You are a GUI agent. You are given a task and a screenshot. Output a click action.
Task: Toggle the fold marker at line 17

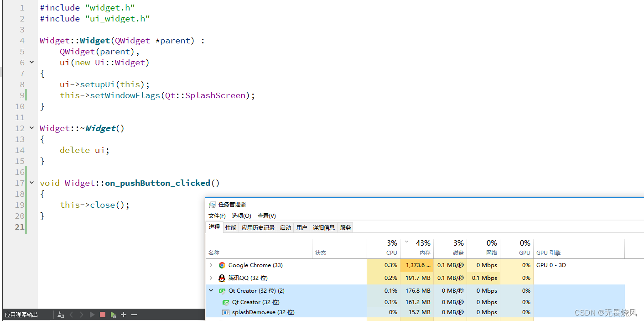[x=31, y=183]
